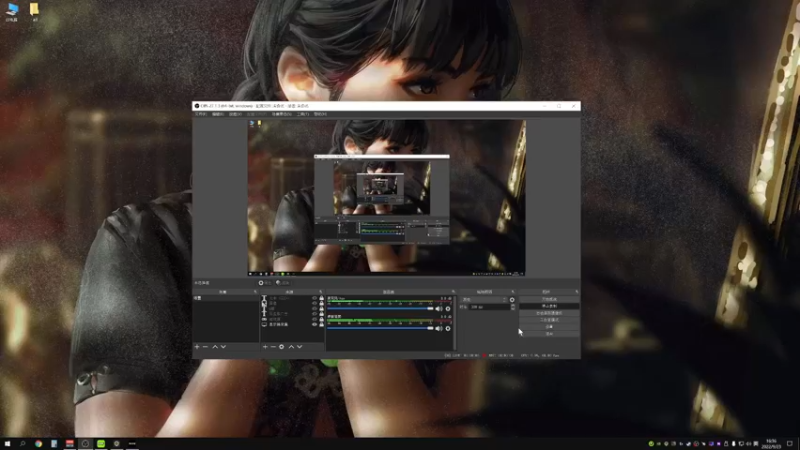Screen dimensions: 800x450
Task: Open the 淡出 transition type dropdown
Action: point(484,300)
